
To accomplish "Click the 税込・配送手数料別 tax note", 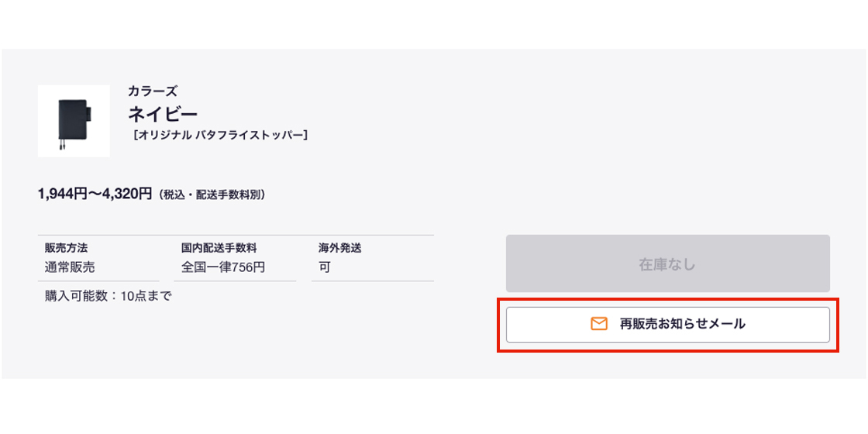I will [x=212, y=195].
